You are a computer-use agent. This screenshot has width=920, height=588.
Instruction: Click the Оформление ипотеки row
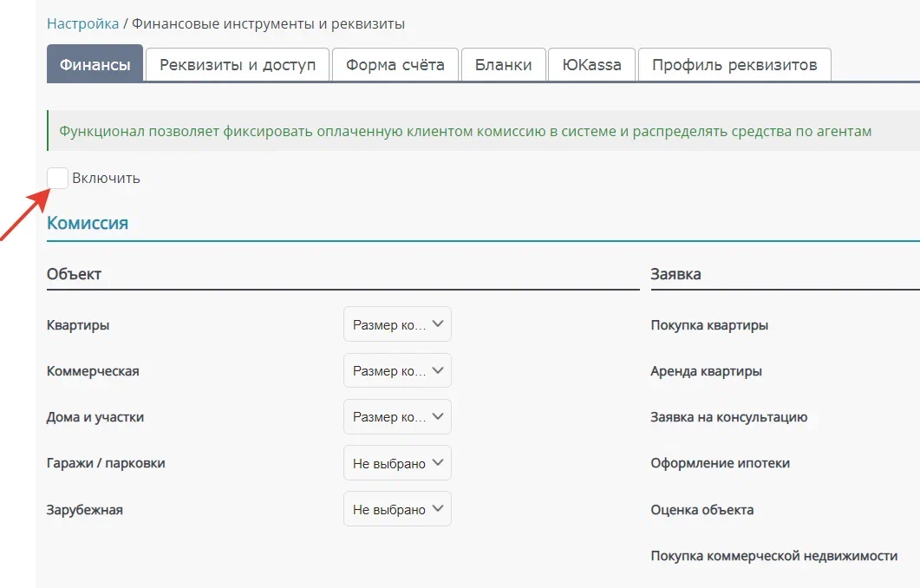(720, 464)
